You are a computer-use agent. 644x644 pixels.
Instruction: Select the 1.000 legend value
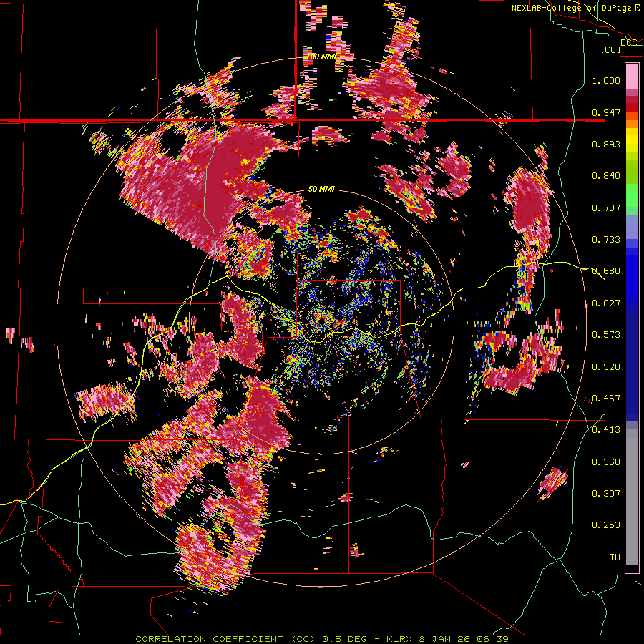pos(606,80)
